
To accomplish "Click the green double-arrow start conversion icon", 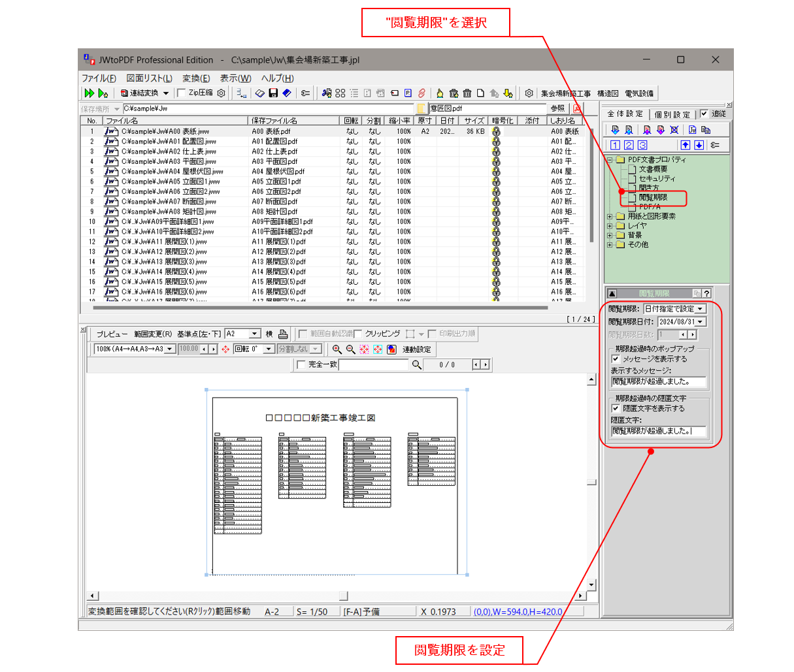I will pyautogui.click(x=89, y=93).
